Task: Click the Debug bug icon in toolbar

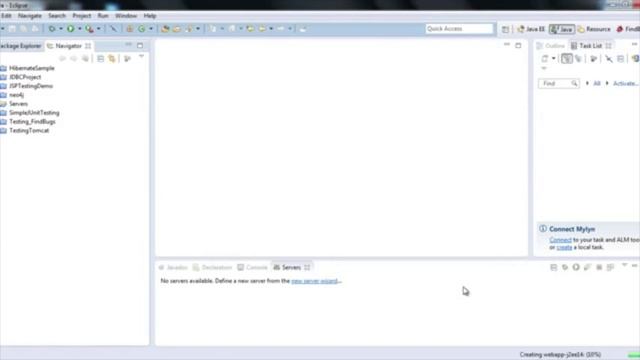Action: click(52, 29)
